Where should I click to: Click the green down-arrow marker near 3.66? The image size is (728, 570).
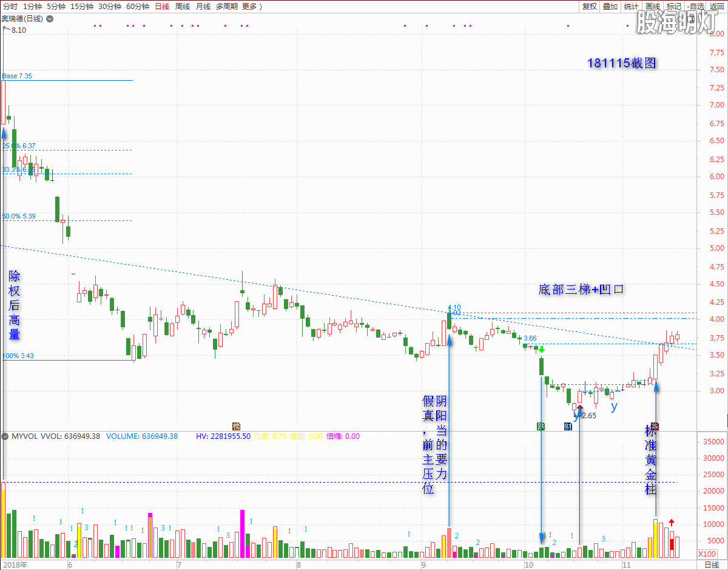pyautogui.click(x=541, y=350)
